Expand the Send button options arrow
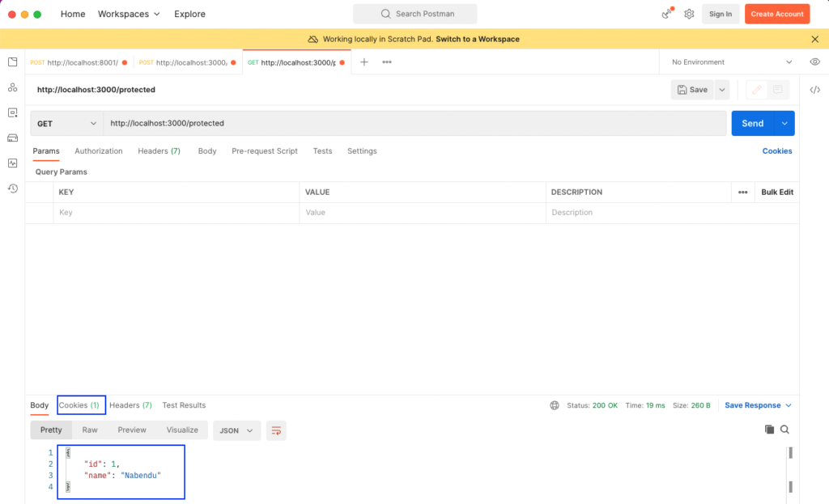Image resolution: width=829 pixels, height=504 pixels. point(784,123)
